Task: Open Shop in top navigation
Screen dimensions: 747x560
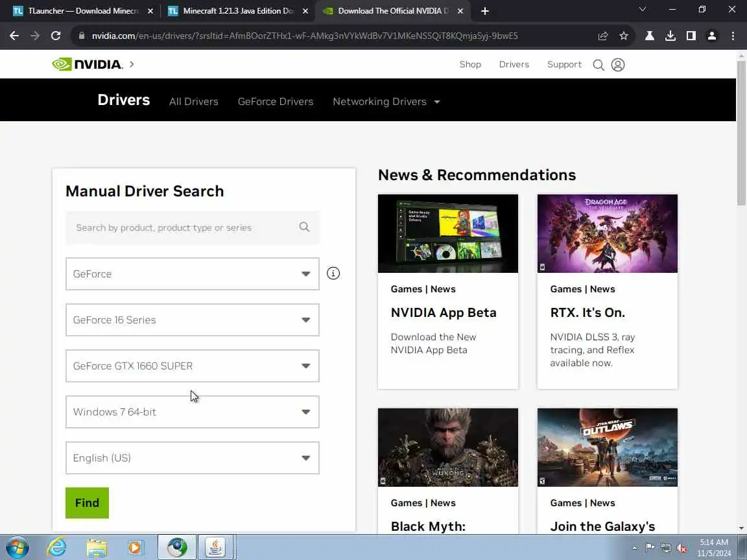Action: click(470, 64)
